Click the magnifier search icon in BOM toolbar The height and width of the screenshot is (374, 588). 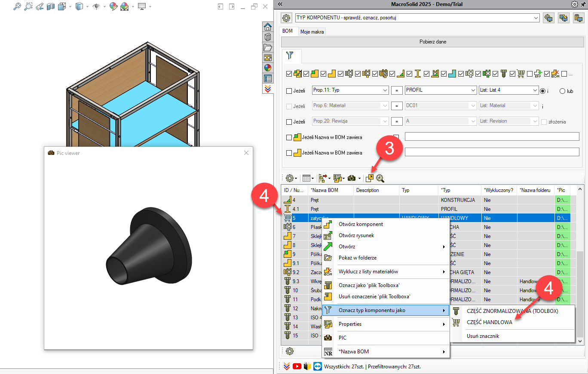(x=380, y=178)
